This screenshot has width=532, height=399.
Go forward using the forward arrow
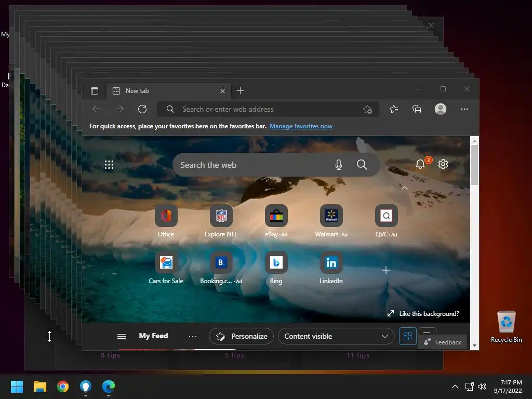pos(119,109)
